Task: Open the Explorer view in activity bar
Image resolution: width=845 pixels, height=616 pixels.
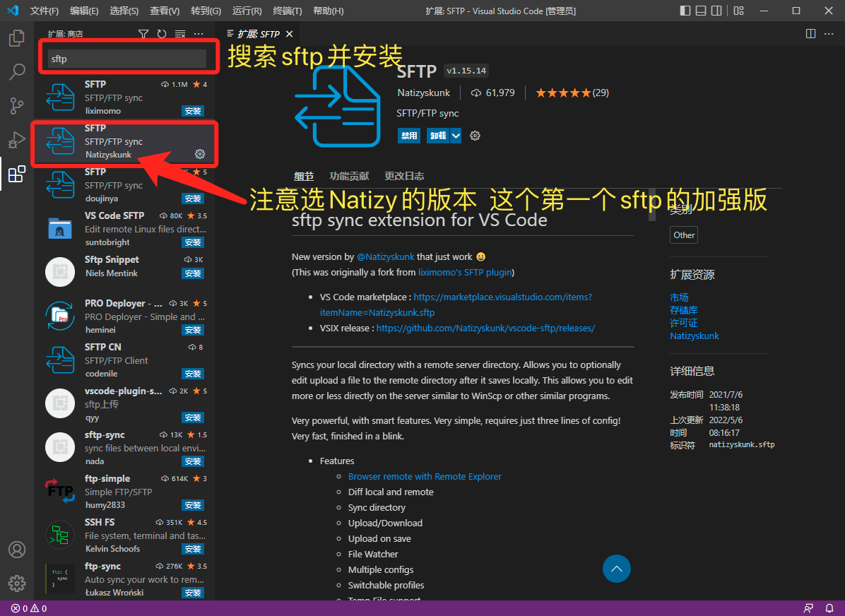Action: (x=17, y=38)
